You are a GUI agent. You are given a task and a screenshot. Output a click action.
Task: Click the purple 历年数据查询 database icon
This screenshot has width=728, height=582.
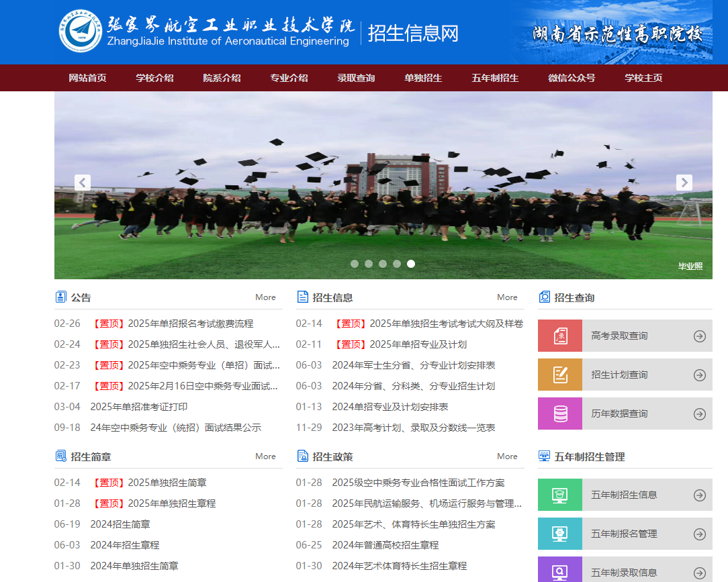coord(560,414)
